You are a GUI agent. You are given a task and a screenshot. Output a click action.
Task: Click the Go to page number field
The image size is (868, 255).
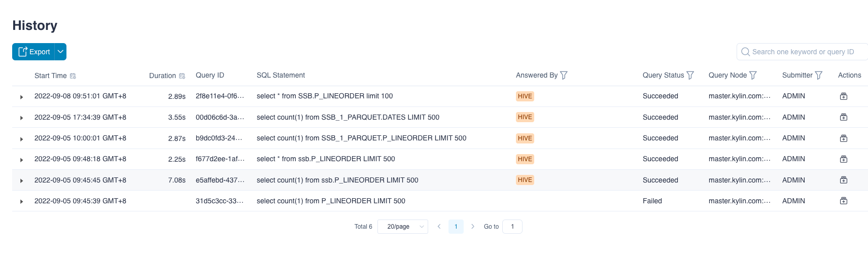pyautogui.click(x=512, y=227)
